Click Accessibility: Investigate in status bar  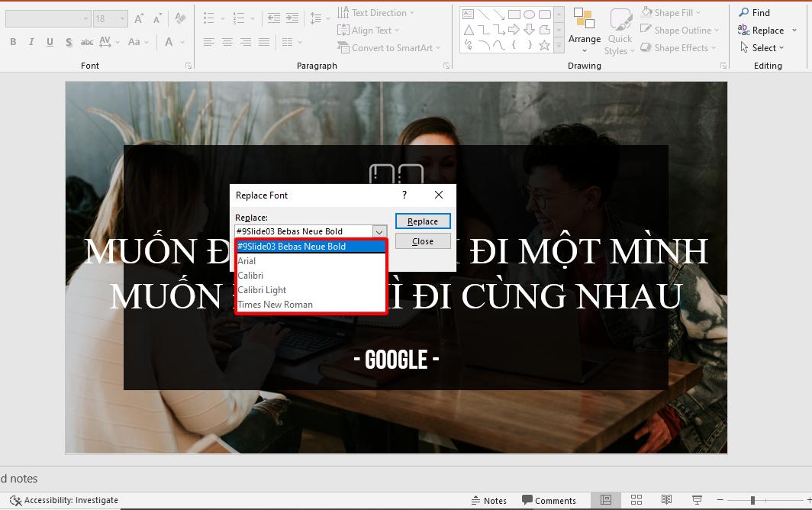click(64, 500)
